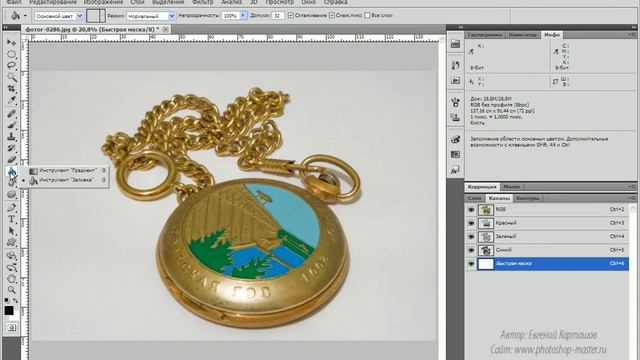Select the Brush tool
The height and width of the screenshot is (360, 640).
click(x=11, y=125)
